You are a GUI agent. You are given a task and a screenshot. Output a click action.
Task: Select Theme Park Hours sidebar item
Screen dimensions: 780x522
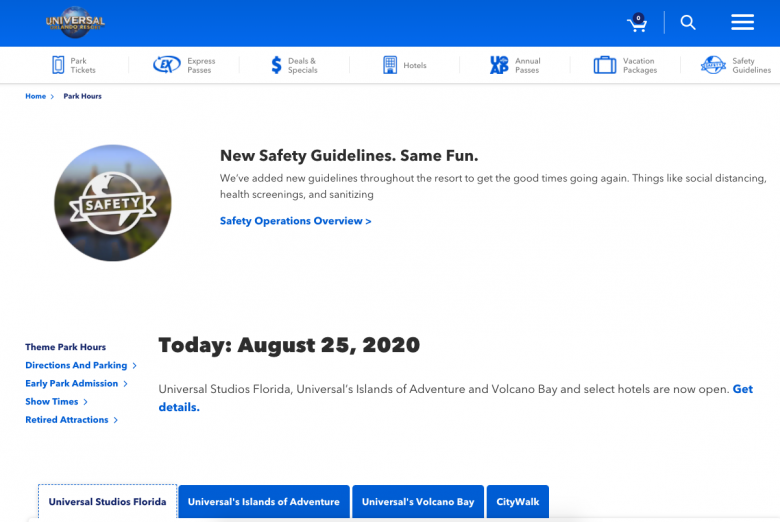66,347
